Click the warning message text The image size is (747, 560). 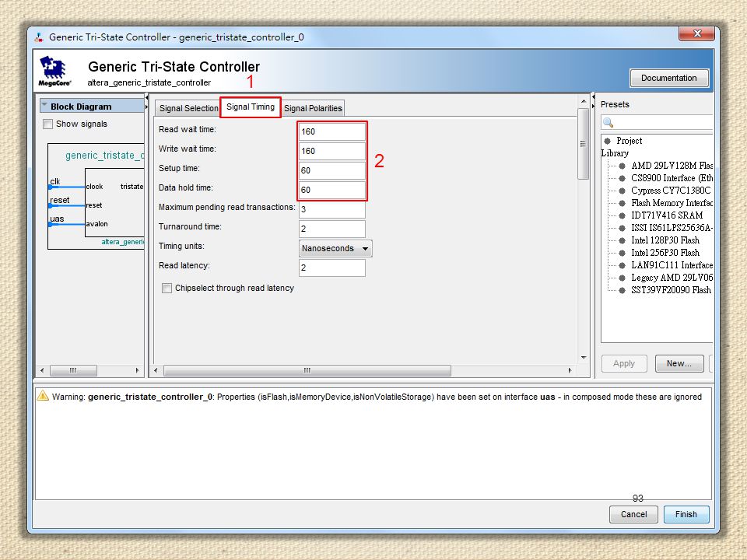(x=377, y=397)
